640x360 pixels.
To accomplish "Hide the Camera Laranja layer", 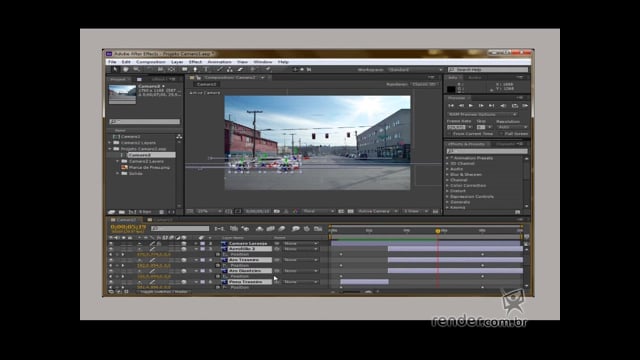I will click(110, 243).
